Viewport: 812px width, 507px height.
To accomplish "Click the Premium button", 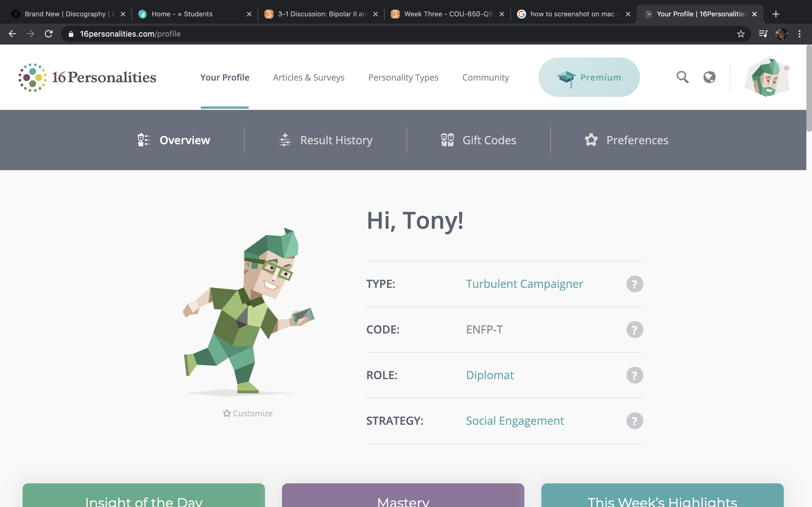I will point(589,77).
